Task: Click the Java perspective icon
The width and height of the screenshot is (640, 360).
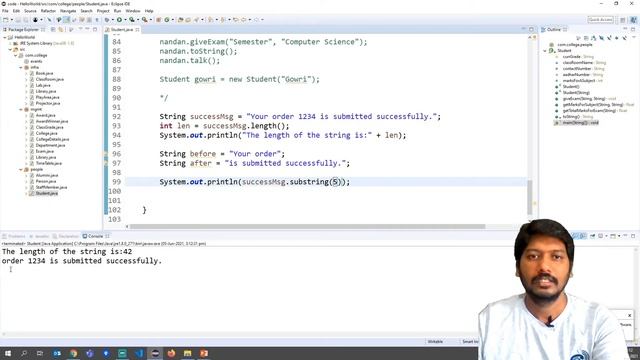Action: (633, 20)
